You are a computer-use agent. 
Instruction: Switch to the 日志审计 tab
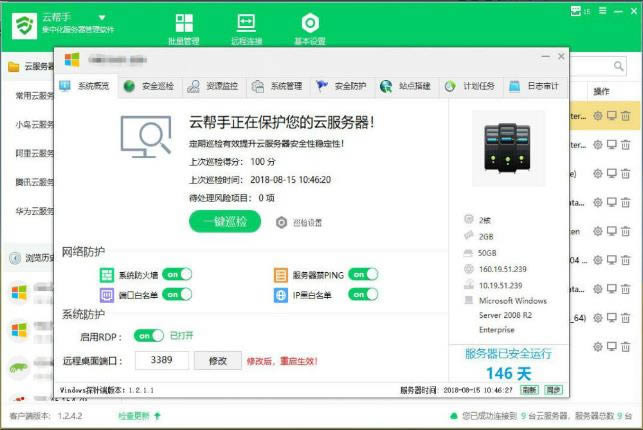coord(535,86)
